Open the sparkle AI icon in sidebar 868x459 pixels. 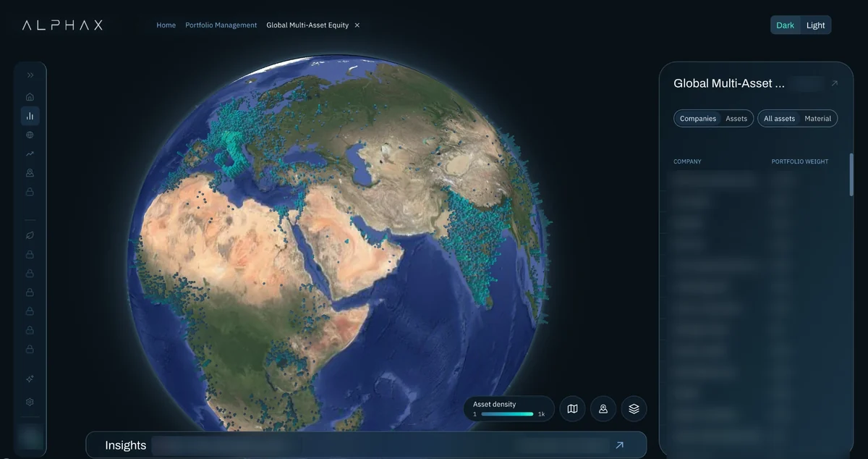[x=30, y=379]
